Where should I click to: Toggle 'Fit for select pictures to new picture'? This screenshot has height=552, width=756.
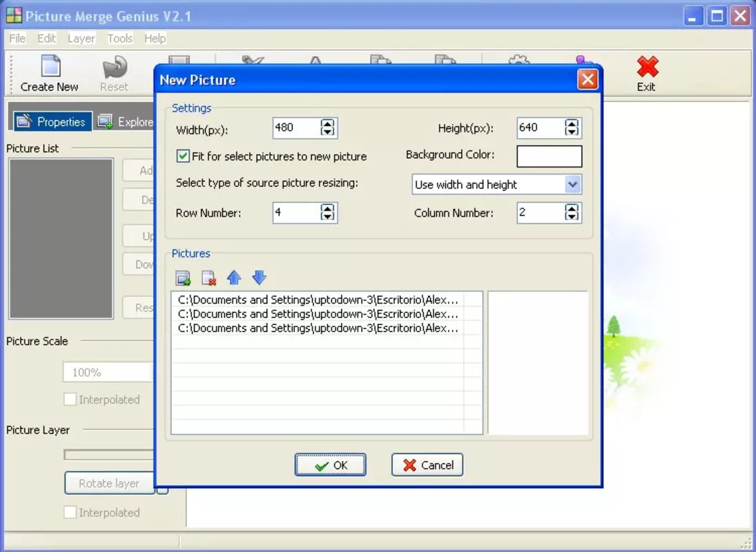pyautogui.click(x=183, y=156)
